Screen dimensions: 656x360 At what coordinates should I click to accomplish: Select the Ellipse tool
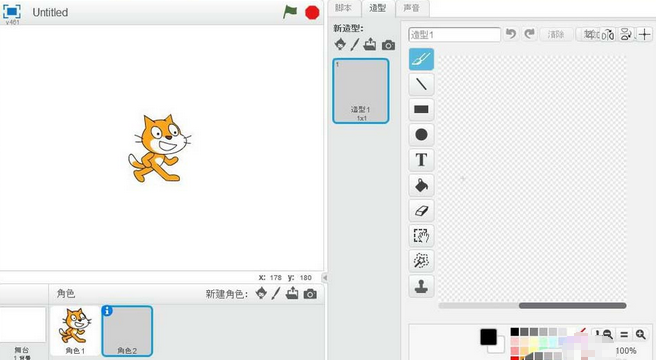pos(421,134)
